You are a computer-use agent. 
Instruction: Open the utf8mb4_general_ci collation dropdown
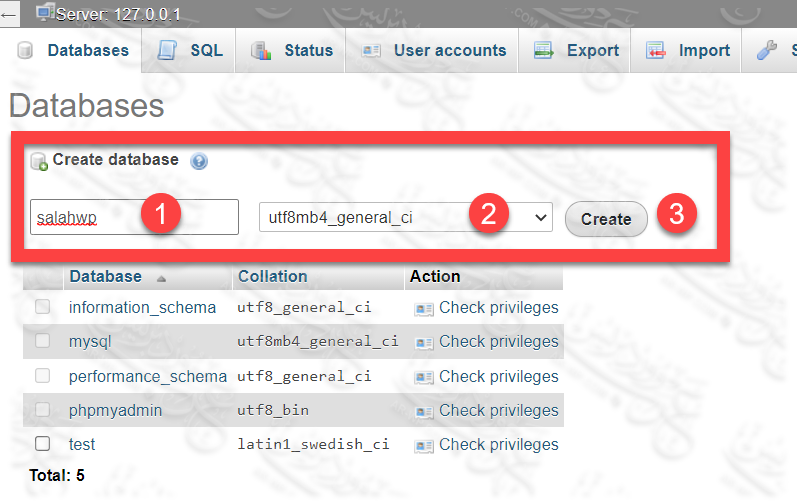click(x=405, y=217)
